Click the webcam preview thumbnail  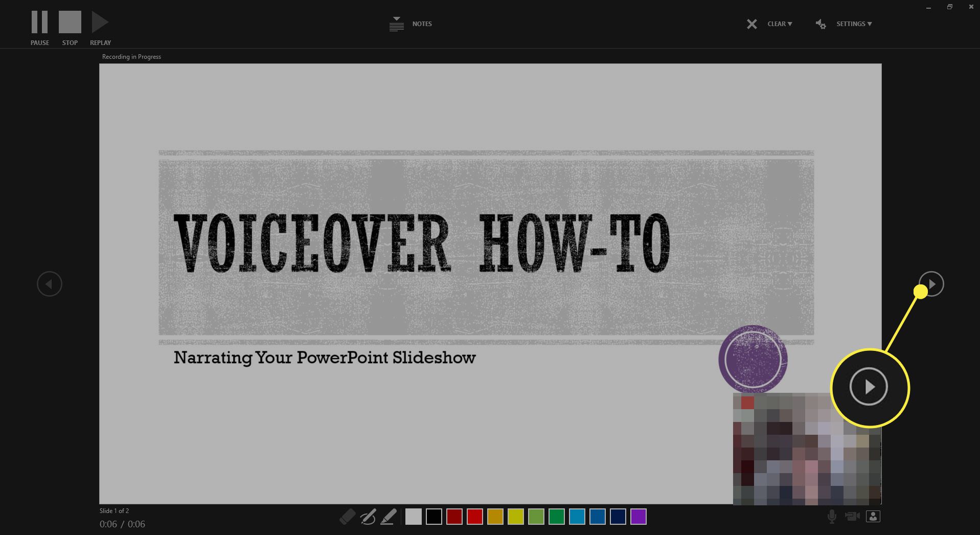click(x=807, y=449)
